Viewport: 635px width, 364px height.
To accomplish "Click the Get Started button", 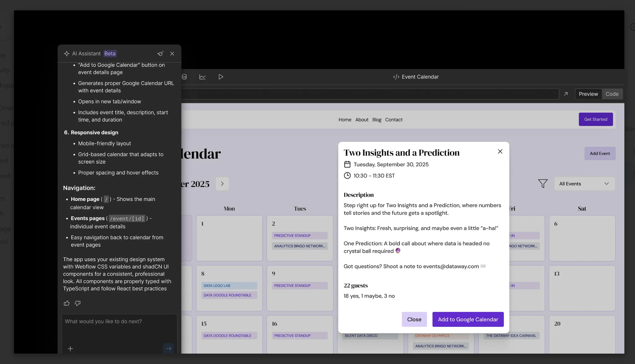I will [596, 119].
